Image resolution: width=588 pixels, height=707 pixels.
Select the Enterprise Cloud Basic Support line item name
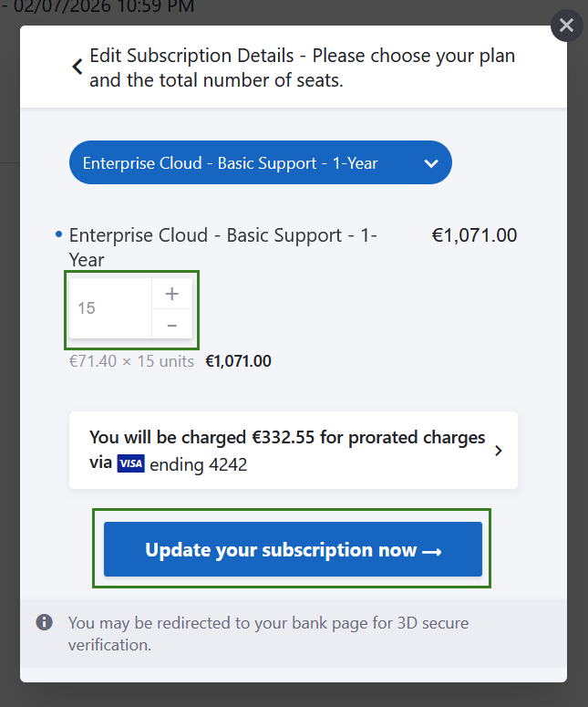[223, 247]
